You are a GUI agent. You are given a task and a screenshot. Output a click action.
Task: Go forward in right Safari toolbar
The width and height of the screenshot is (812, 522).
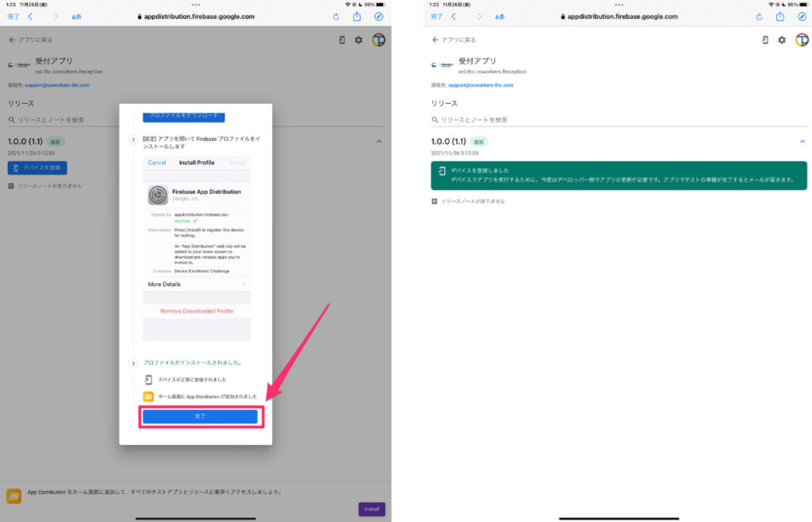pos(479,17)
